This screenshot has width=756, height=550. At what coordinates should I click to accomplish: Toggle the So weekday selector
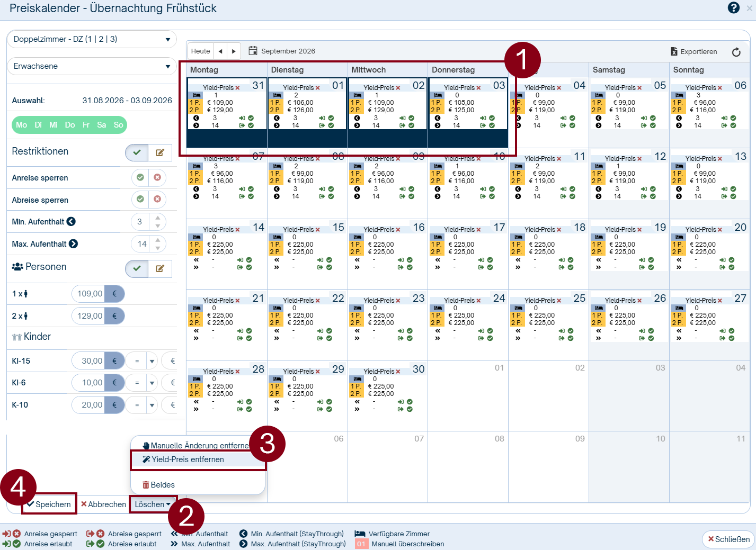pos(118,125)
